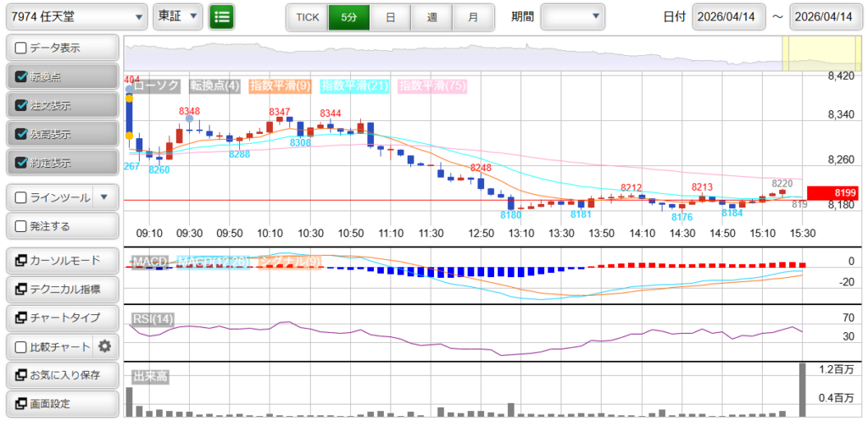
Task: Click the 画面設定 window icon
Action: coord(20,403)
